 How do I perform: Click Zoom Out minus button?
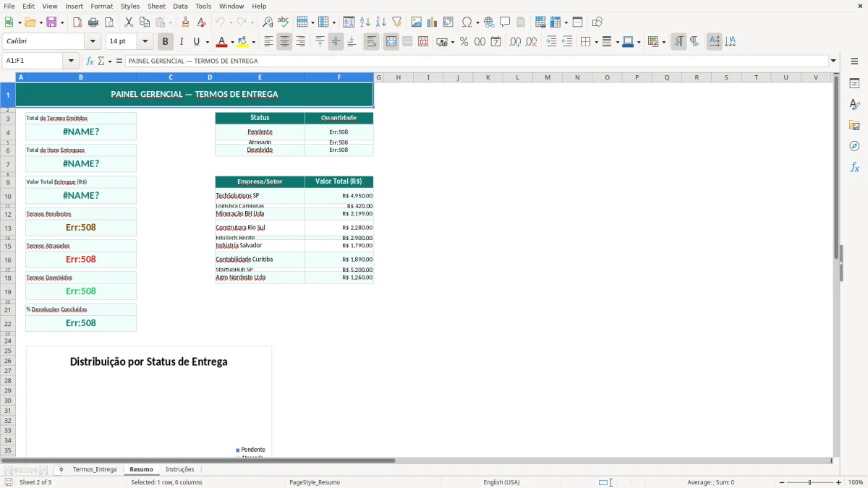click(x=782, y=482)
